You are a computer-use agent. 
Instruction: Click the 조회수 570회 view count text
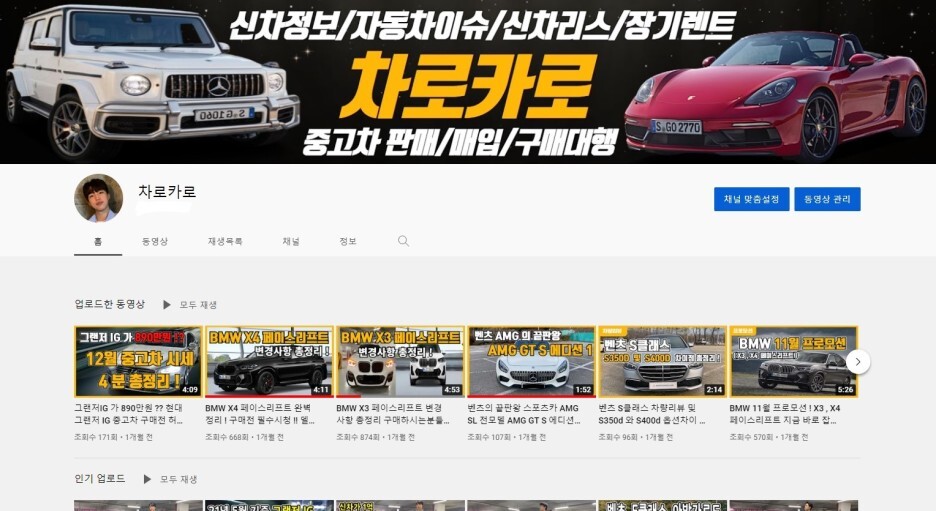pos(751,437)
